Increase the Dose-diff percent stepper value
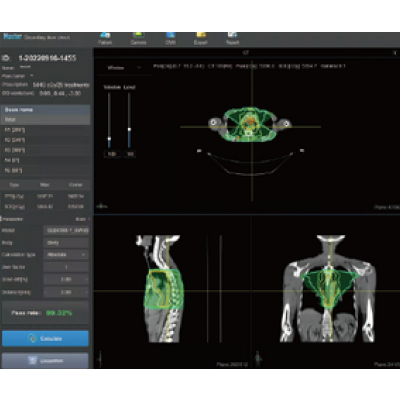The width and height of the screenshot is (400, 400). coord(86,279)
